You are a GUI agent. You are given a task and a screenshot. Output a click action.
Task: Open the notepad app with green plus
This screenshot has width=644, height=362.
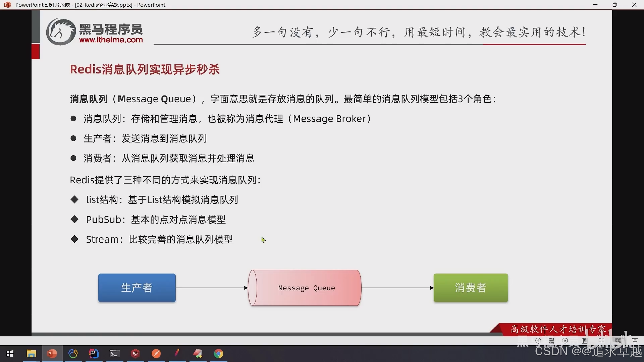click(x=198, y=354)
